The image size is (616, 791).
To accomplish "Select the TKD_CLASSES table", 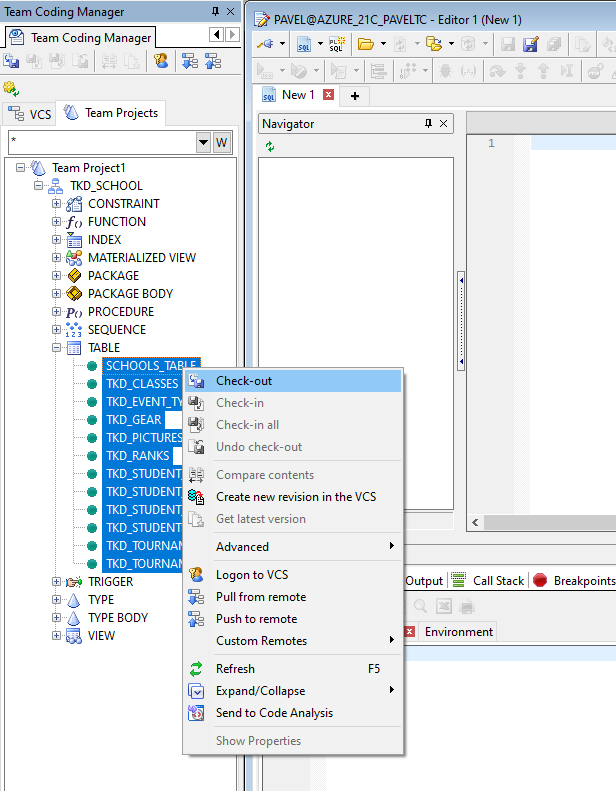I will point(142,384).
